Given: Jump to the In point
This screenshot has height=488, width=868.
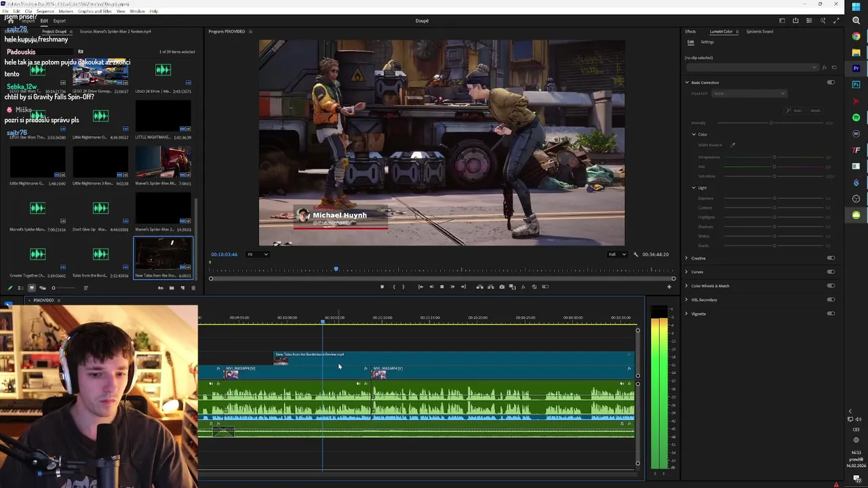Looking at the screenshot, I should 420,287.
